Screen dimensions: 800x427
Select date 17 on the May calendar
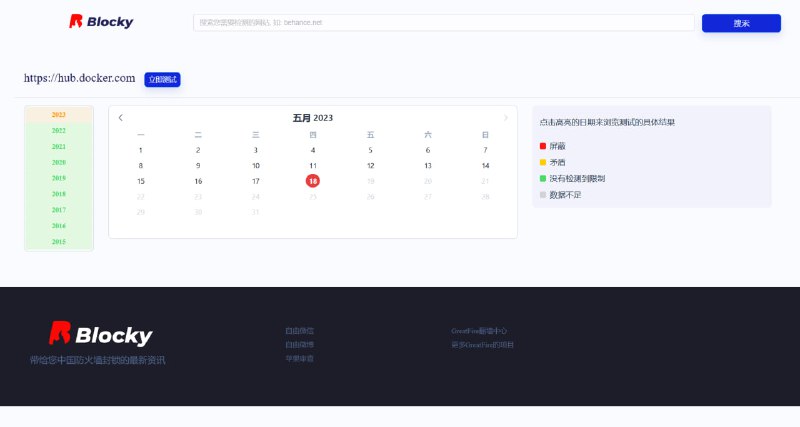click(256, 181)
